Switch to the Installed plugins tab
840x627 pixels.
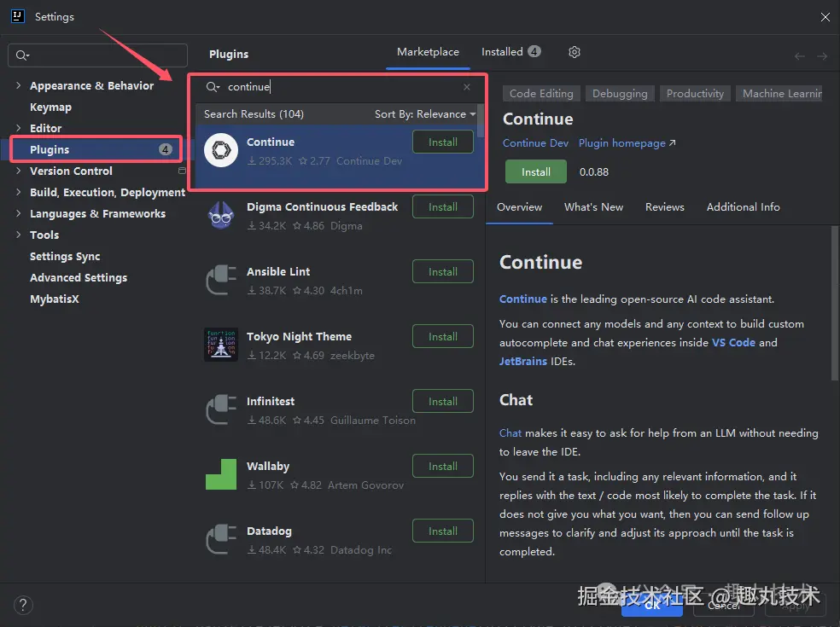[510, 52]
